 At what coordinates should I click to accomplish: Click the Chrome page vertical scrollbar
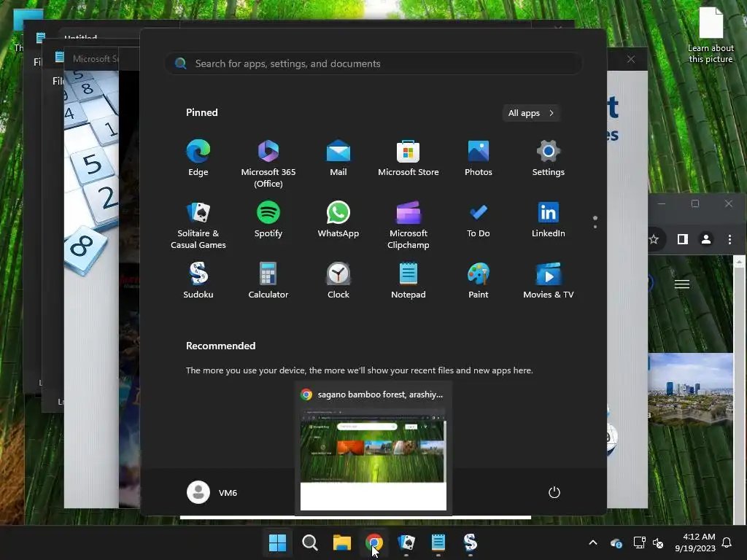tap(740, 390)
